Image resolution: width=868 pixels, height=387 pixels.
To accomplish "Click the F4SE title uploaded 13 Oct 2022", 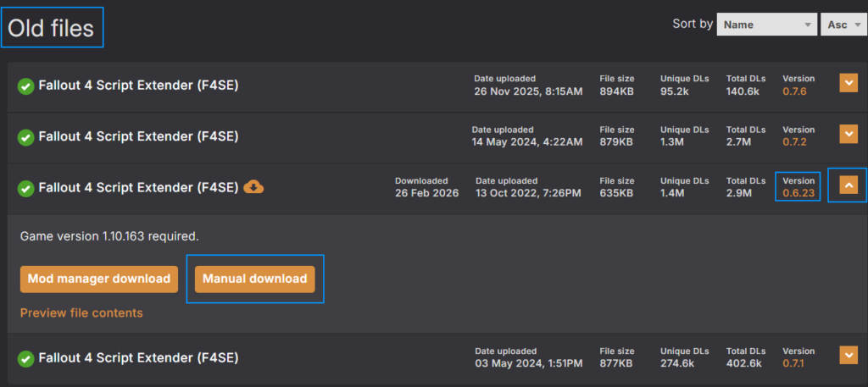I will coord(138,188).
